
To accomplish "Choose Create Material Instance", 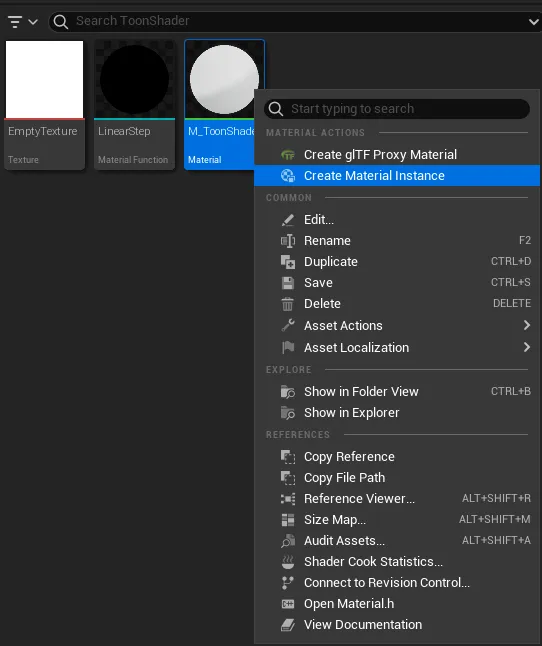I will pos(397,176).
